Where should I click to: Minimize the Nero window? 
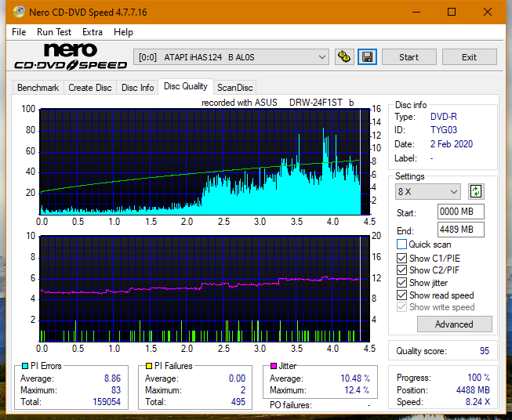click(x=416, y=12)
